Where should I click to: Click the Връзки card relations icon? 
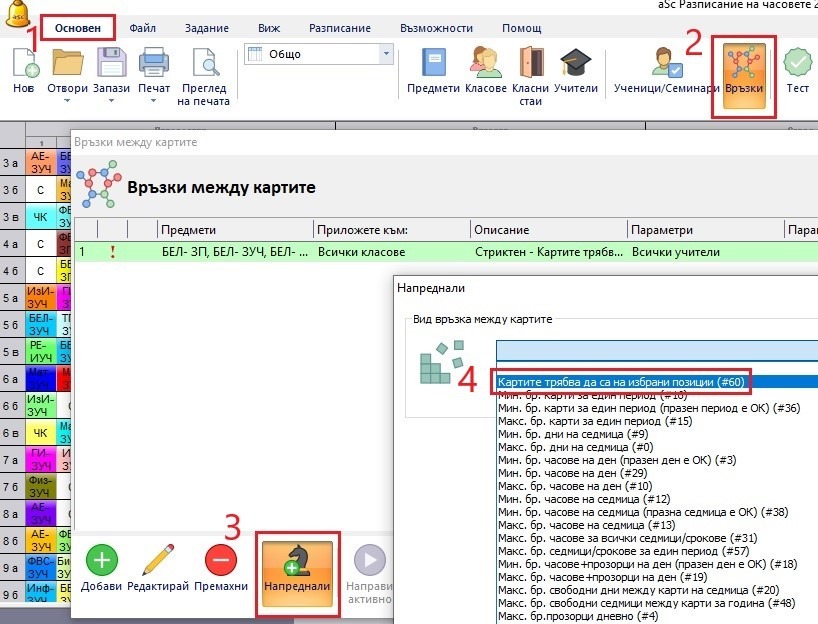744,76
